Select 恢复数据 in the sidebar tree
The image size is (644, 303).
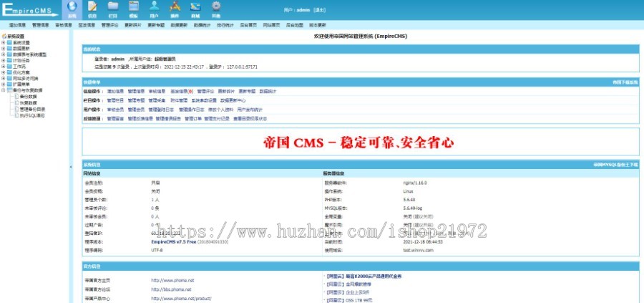coord(29,102)
